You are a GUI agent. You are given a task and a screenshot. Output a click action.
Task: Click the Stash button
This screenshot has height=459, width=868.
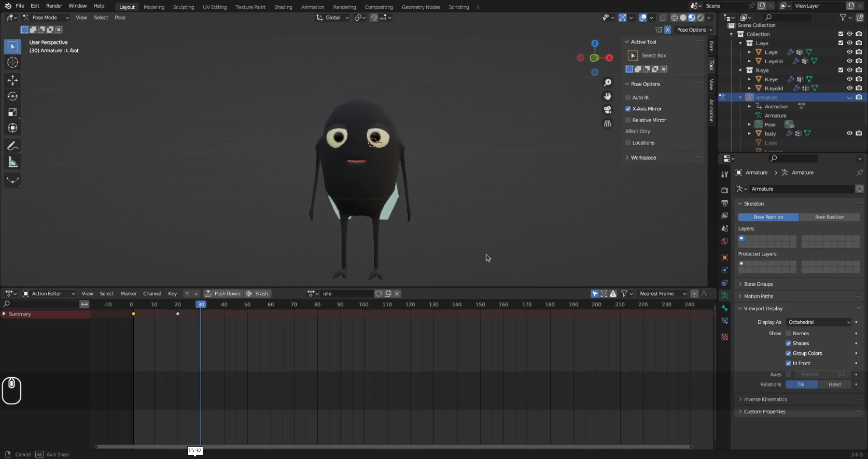coord(257,294)
